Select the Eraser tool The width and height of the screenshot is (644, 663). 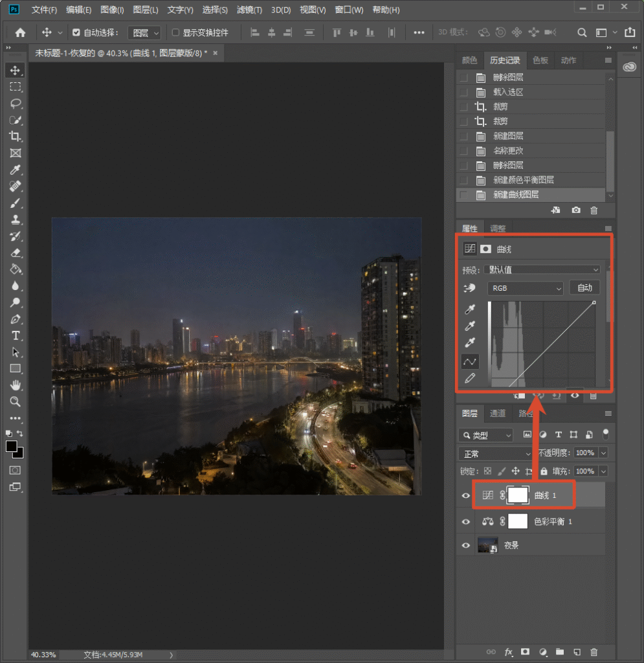(16, 253)
